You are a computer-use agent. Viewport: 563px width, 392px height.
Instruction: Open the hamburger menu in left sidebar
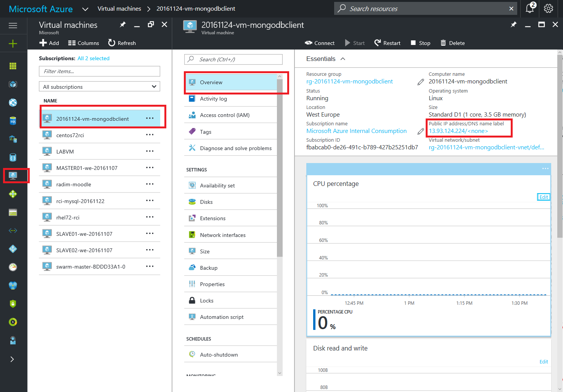point(13,26)
